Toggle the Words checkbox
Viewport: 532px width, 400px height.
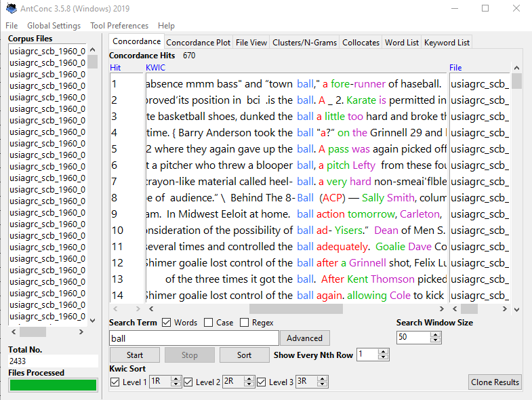pyautogui.click(x=167, y=323)
